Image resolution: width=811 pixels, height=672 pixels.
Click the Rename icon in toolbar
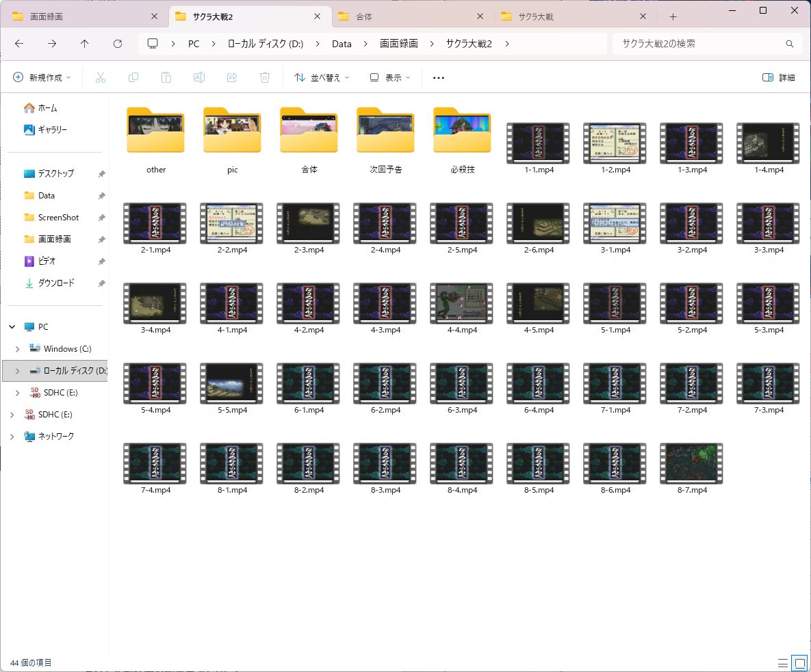pyautogui.click(x=199, y=77)
